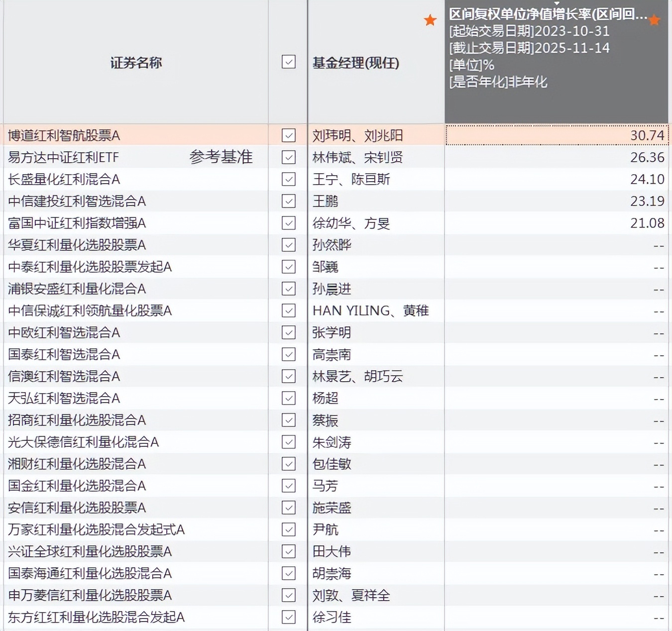Toggle checkbox for 招商红利量化选股混合A row
The image size is (672, 631).
pyautogui.click(x=288, y=420)
